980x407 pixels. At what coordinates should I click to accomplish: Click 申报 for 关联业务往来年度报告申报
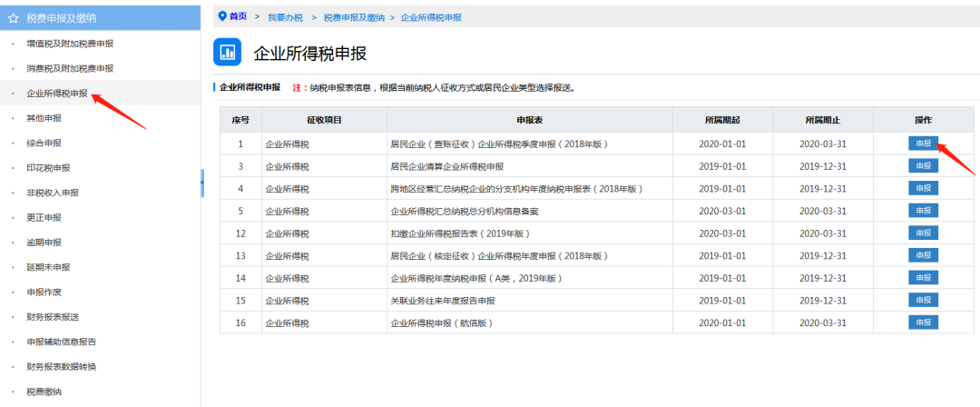tap(923, 300)
